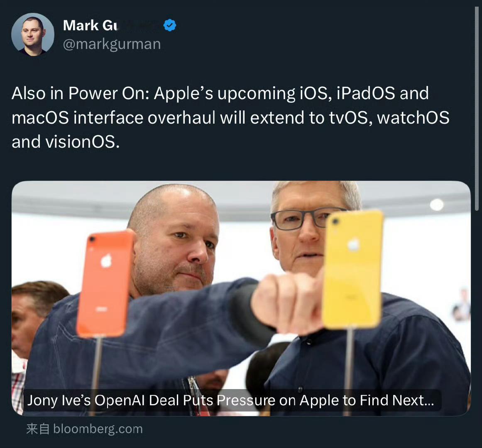Open the @markgurman handle link
The image size is (482, 448).
click(112, 44)
